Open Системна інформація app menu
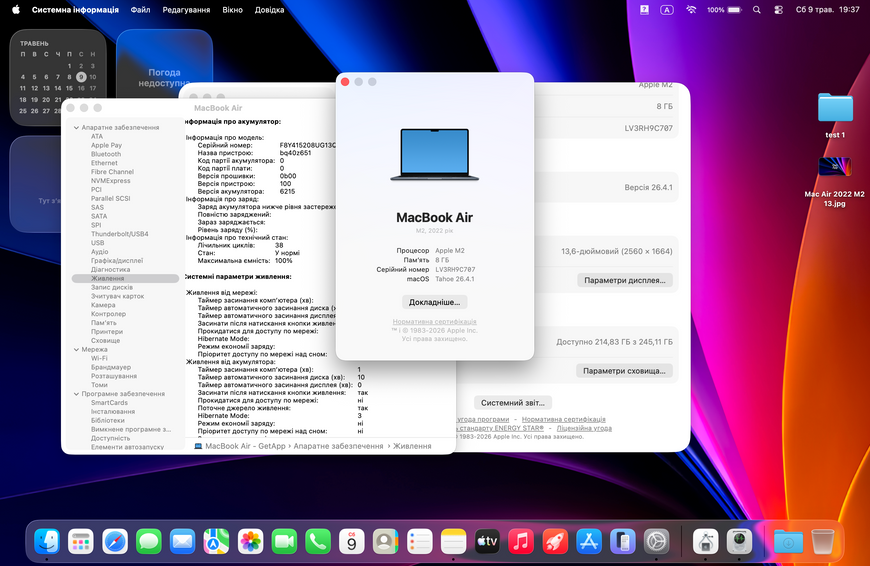Viewport: 870px width, 566px height. tap(75, 9)
